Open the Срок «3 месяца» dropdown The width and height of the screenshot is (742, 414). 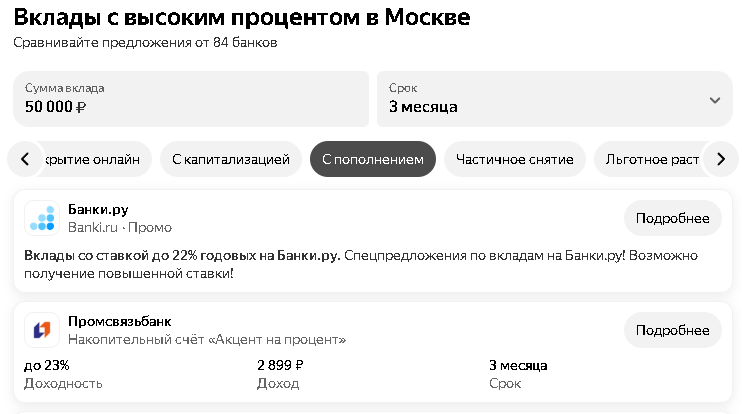[554, 98]
